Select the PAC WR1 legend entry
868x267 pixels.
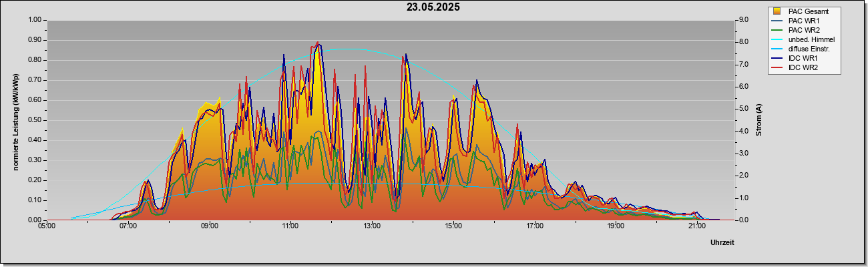803,21
